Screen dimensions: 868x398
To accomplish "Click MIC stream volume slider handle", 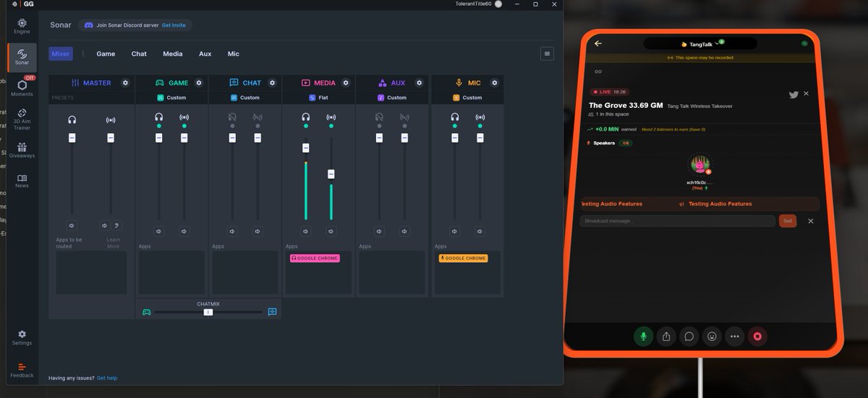I will (480, 137).
